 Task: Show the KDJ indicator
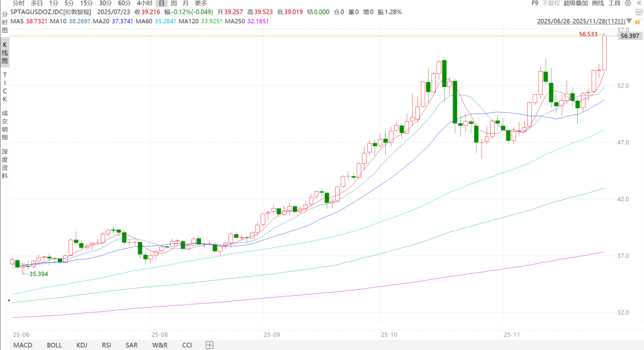pos(82,345)
